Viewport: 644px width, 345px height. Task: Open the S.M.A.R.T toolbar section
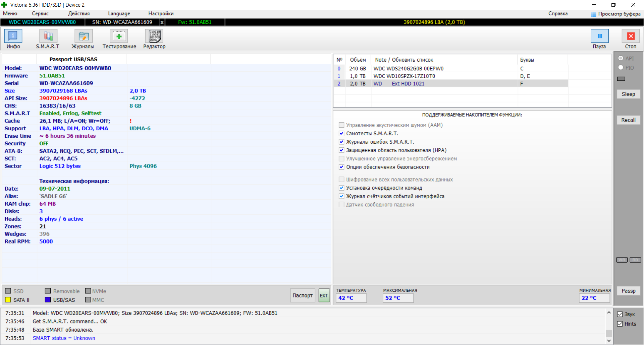[48, 39]
